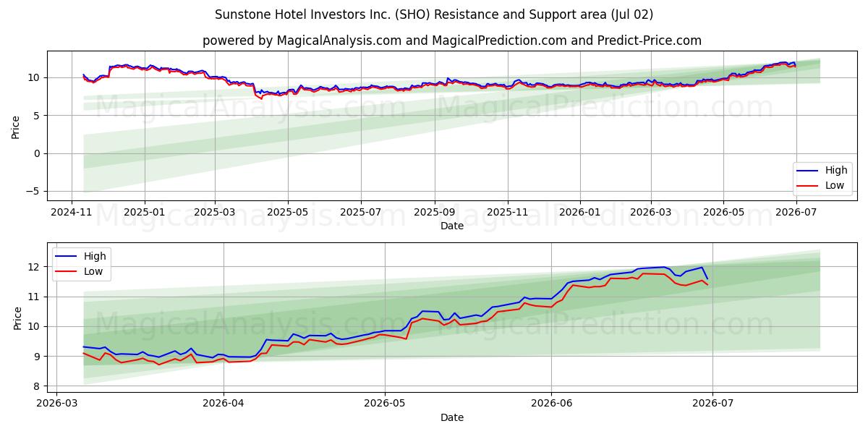This screenshot has height=434, width=868.
Task: Click the 'Price' axis title of top chart
Action: [x=16, y=126]
